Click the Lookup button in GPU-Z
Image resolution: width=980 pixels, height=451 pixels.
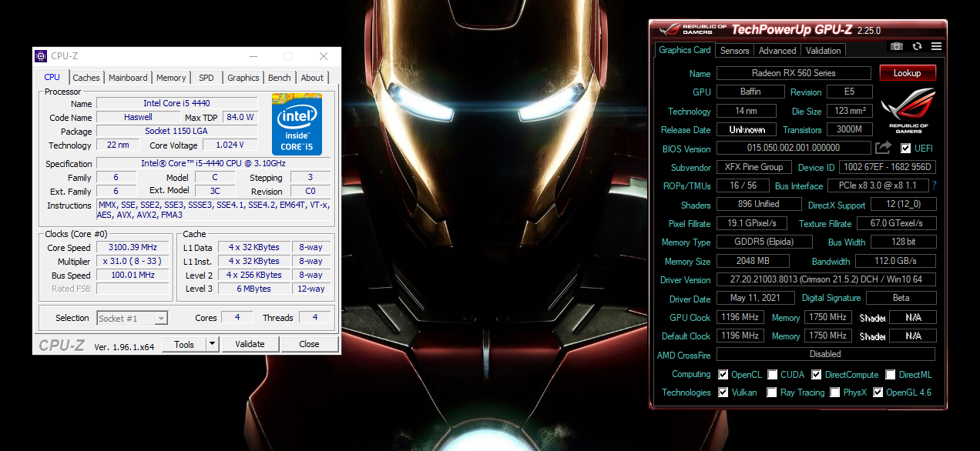click(x=908, y=73)
